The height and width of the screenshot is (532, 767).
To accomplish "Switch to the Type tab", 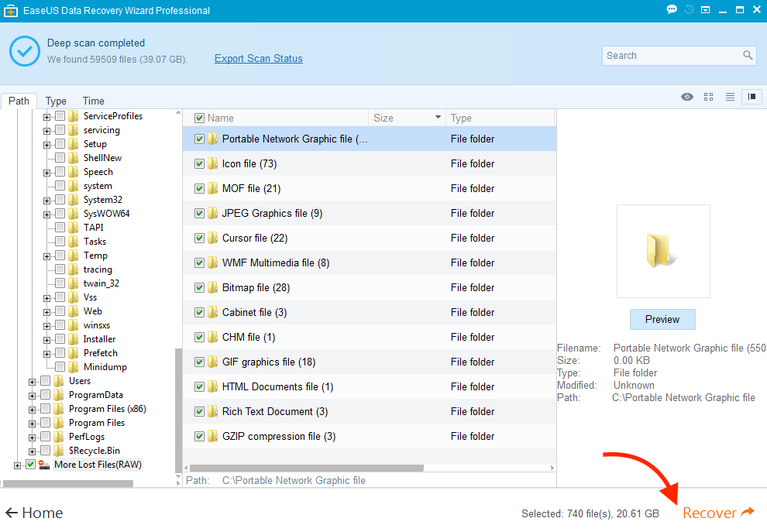I will coord(56,101).
